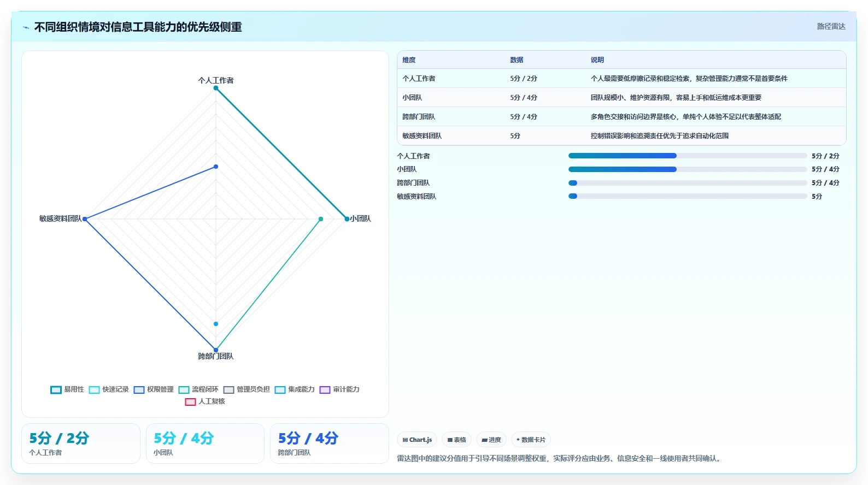Click the 敏感资料团队 radar vertex point
868x485 pixels.
(x=85, y=219)
